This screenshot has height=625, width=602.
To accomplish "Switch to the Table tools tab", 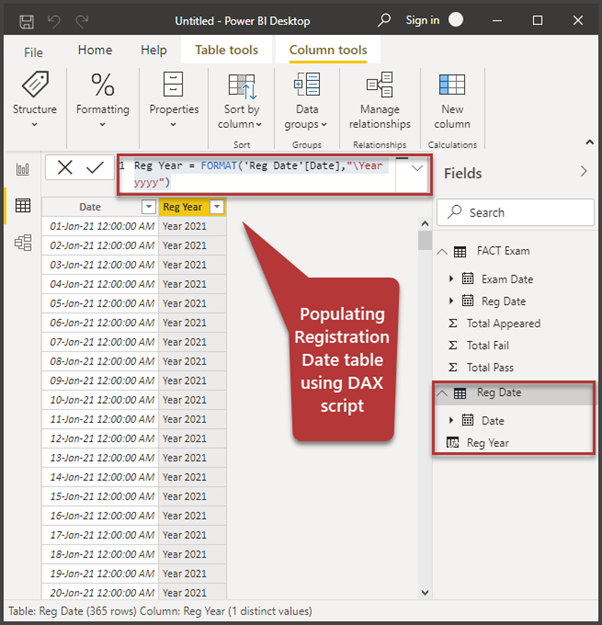I will coord(226,50).
